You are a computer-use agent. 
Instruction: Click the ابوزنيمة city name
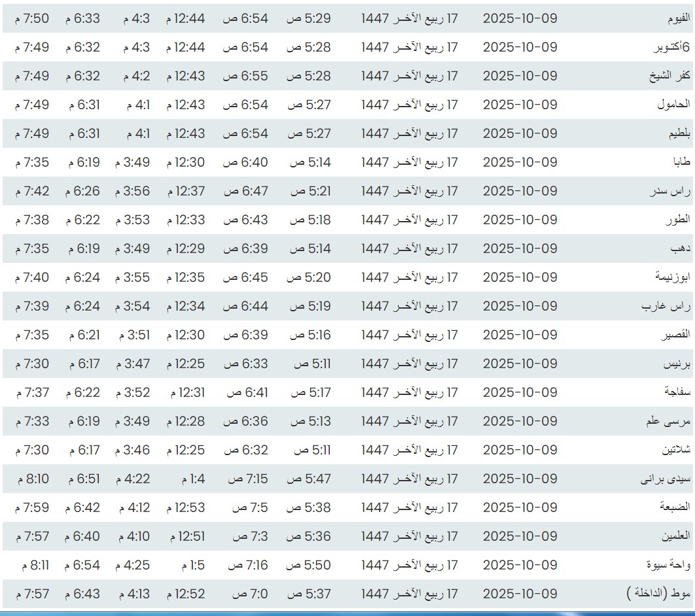pyautogui.click(x=672, y=278)
